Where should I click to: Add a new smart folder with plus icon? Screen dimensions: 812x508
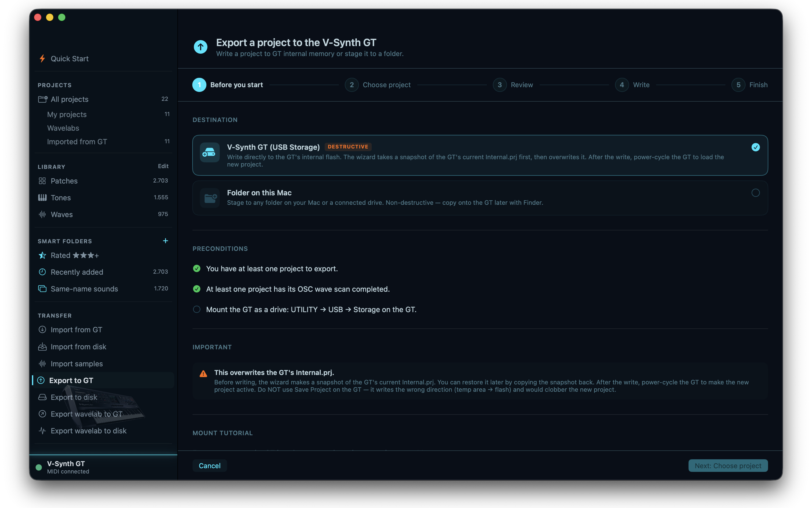click(x=166, y=240)
